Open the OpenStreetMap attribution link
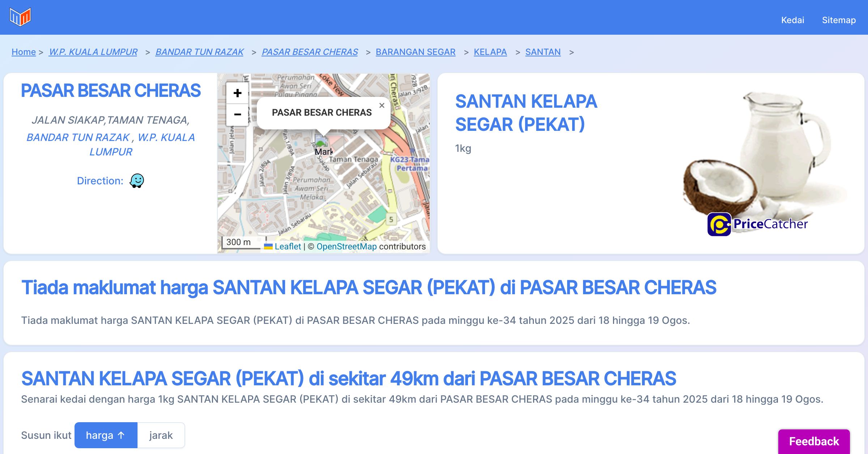 346,247
